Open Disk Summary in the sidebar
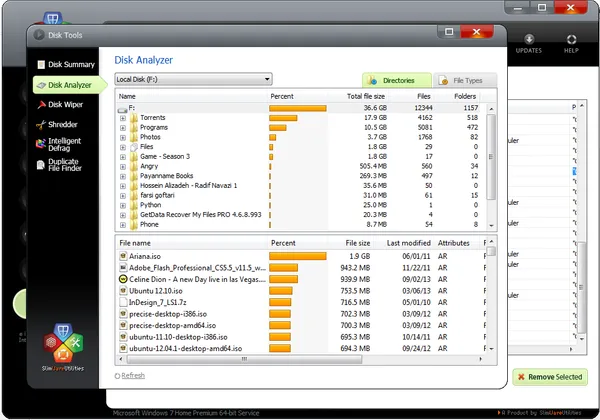Screen dimensions: 600x420 [65, 64]
